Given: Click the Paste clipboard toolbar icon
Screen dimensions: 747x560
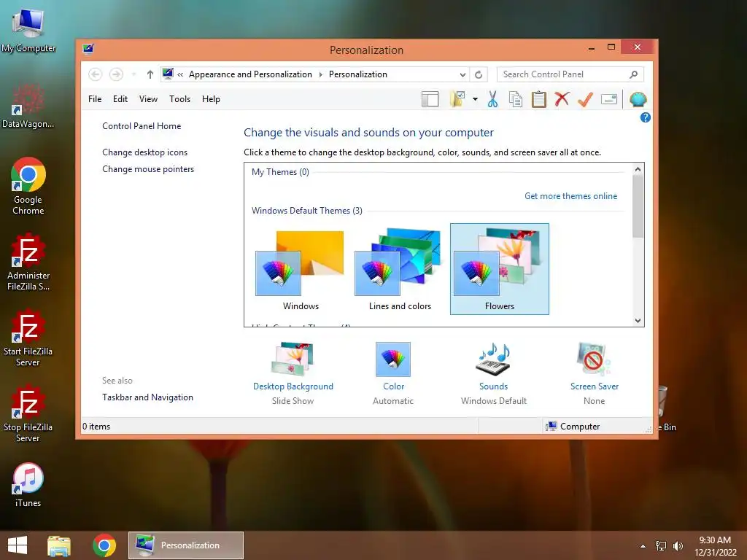Looking at the screenshot, I should coord(539,99).
